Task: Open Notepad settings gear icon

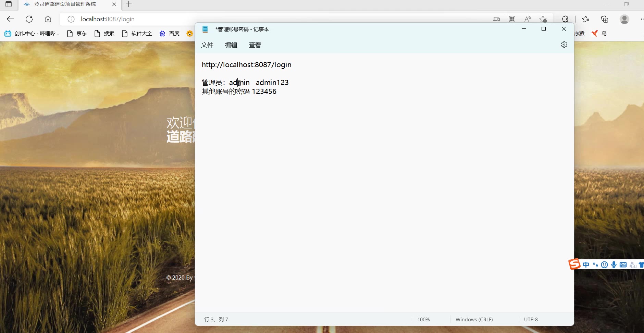Action: 564,45
